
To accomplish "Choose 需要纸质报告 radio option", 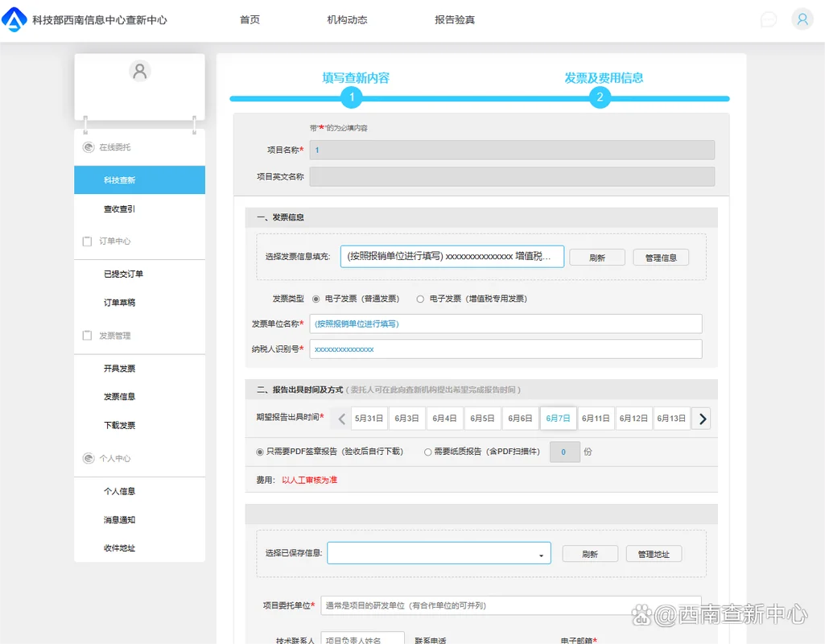I will pos(427,452).
